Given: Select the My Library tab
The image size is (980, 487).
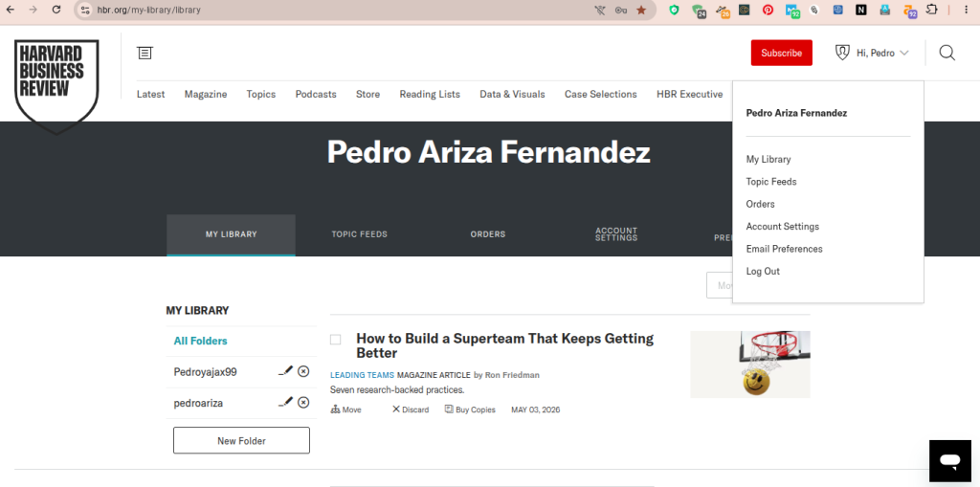Looking at the screenshot, I should point(232,234).
